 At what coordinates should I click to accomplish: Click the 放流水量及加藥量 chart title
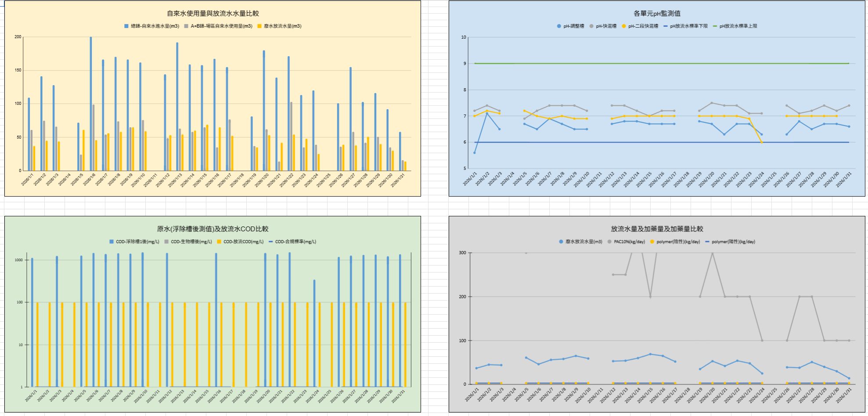[x=657, y=229]
